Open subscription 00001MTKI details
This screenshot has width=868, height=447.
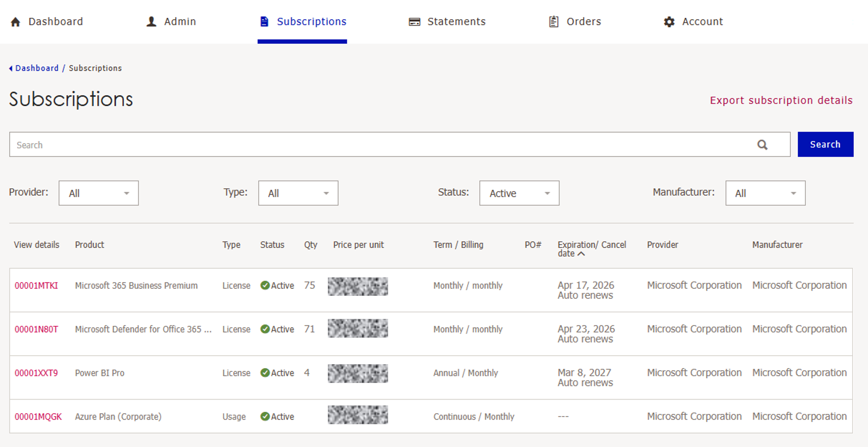36,286
